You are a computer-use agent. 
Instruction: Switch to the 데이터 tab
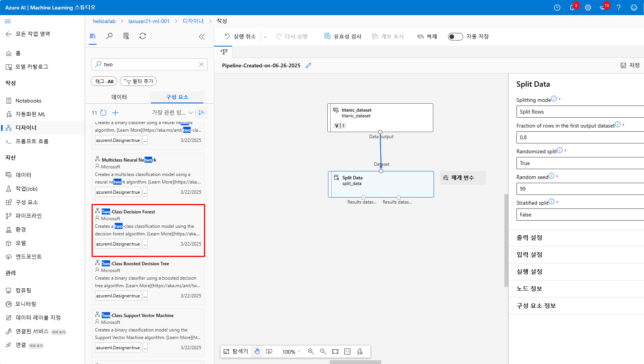[x=119, y=96]
